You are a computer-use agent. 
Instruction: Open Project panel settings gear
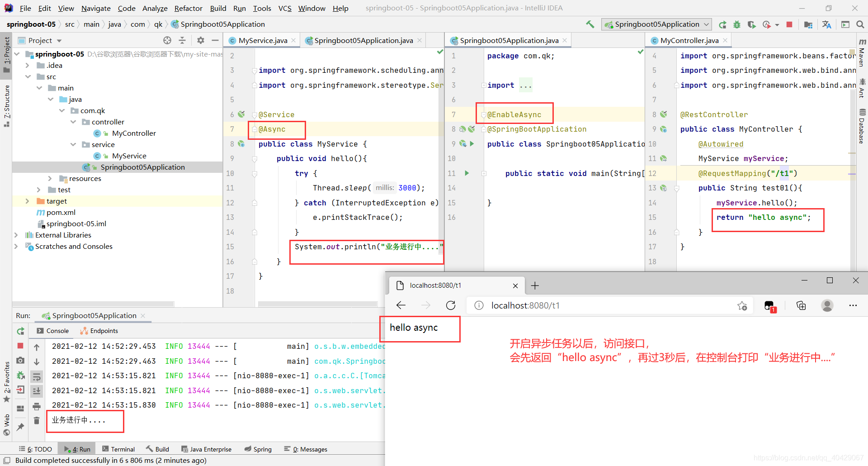(201, 40)
